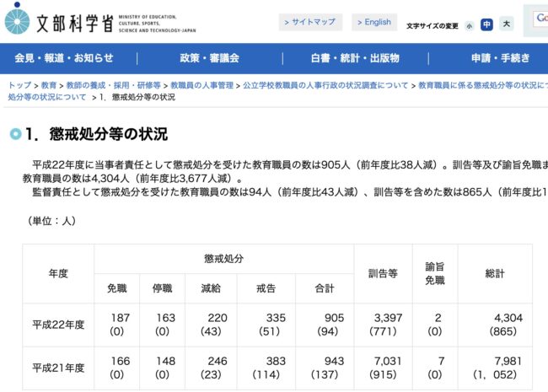
Task: Click the 懲戒処分 table column header
Action: 224,257
